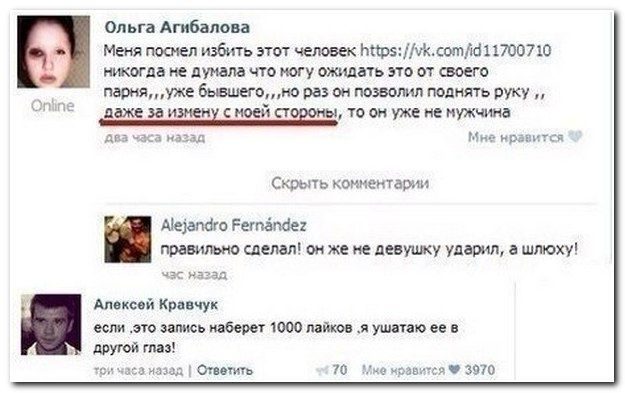This screenshot has width=625, height=393.
Task: Click the Ольга Агибалова author name
Action: coord(177,28)
